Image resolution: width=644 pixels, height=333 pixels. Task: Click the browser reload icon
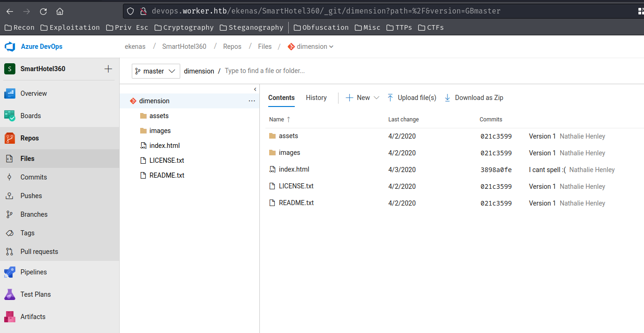tap(43, 11)
